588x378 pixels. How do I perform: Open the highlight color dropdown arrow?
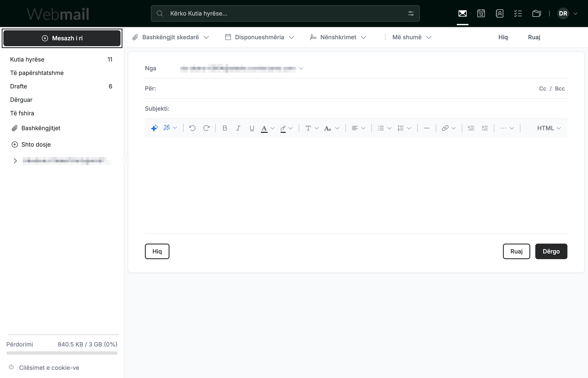coord(291,128)
